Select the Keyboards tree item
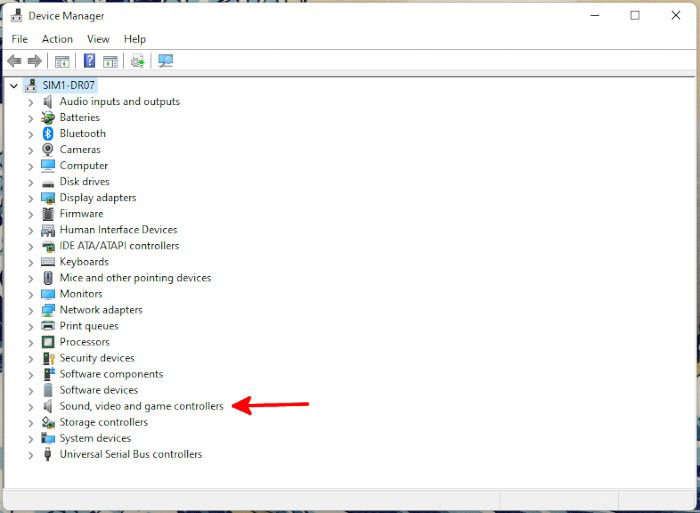 click(x=84, y=262)
